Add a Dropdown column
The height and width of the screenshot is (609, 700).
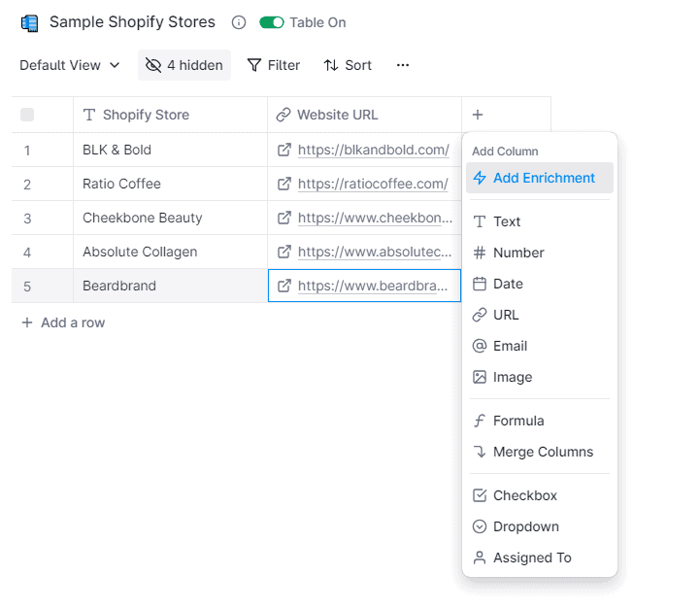[539, 526]
